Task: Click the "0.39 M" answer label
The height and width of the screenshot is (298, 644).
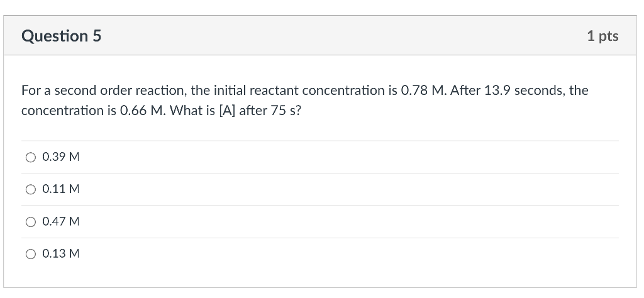Action: [x=60, y=157]
